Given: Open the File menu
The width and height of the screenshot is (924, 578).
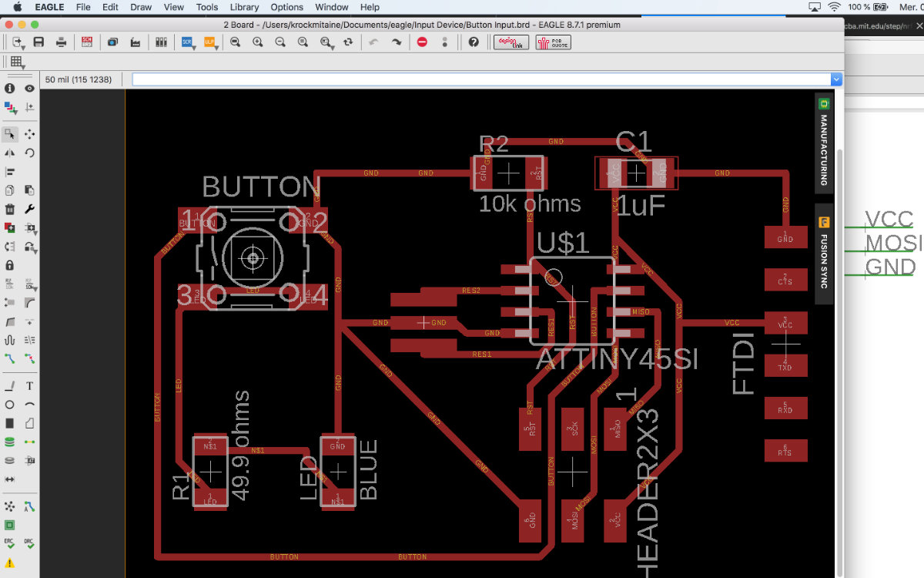Looking at the screenshot, I should 83,7.
